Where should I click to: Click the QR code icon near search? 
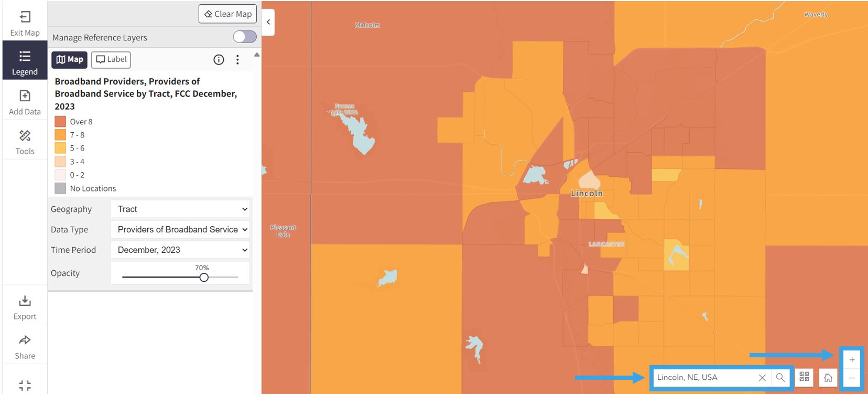pos(804,377)
